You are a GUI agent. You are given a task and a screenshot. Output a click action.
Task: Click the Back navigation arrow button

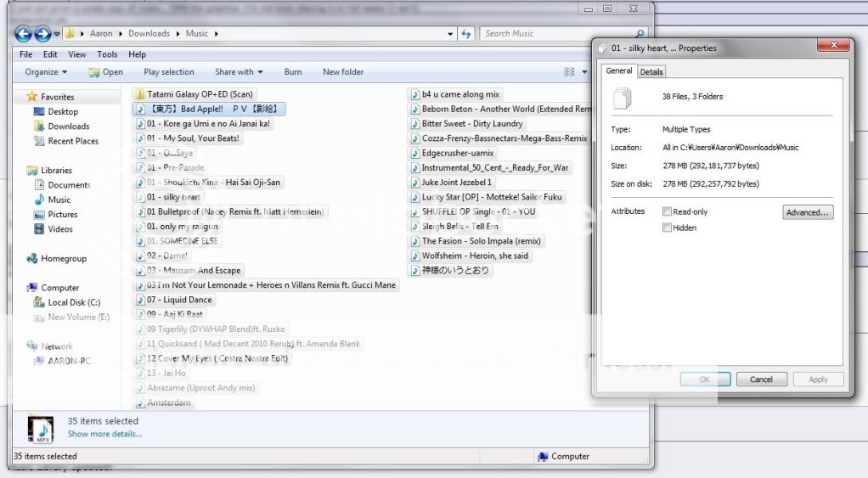pyautogui.click(x=23, y=34)
